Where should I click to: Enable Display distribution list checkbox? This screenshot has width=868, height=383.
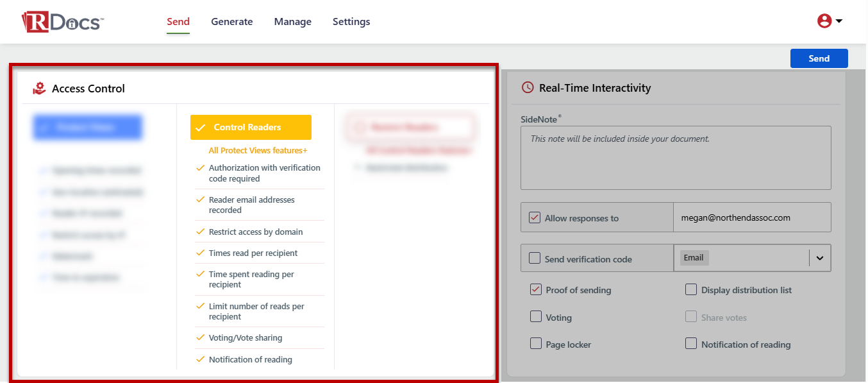691,289
